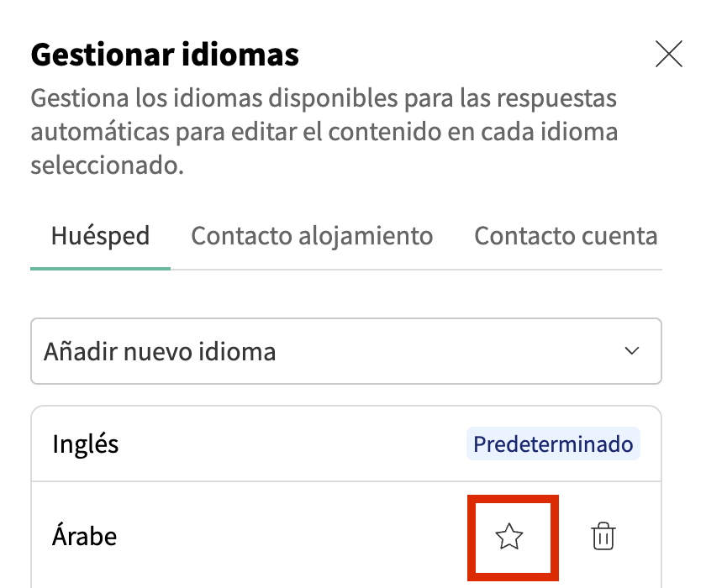The width and height of the screenshot is (706, 588).
Task: Close the Gestionar idiomas dialog
Action: coord(668,55)
